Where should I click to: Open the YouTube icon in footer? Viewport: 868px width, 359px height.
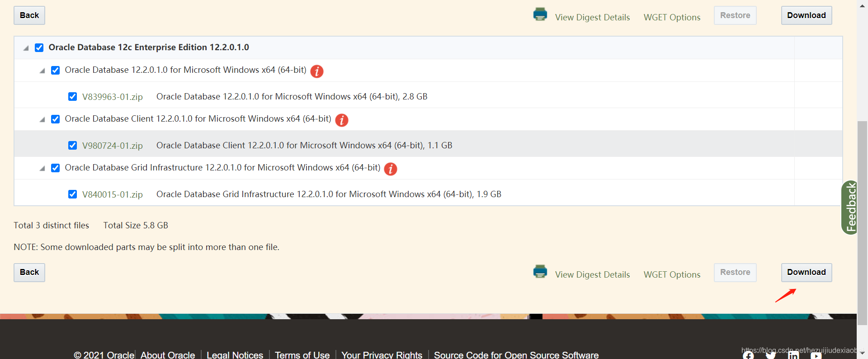(816, 355)
